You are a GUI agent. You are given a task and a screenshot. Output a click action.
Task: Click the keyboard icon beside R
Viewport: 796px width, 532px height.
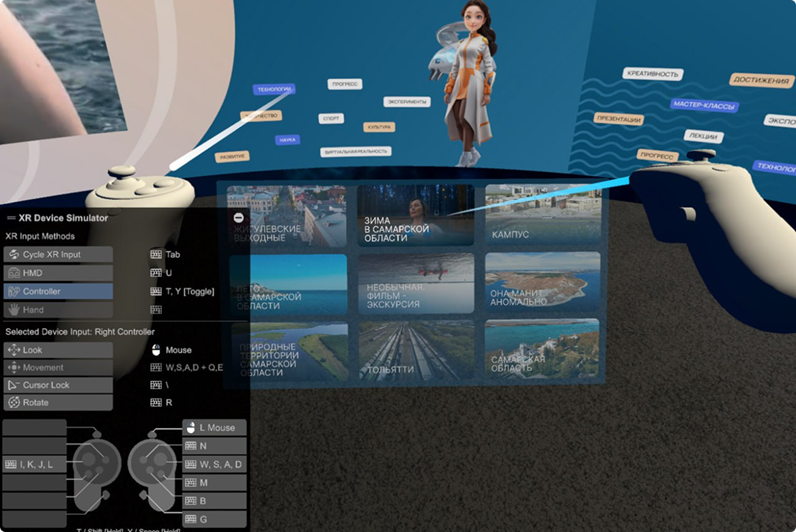click(156, 402)
